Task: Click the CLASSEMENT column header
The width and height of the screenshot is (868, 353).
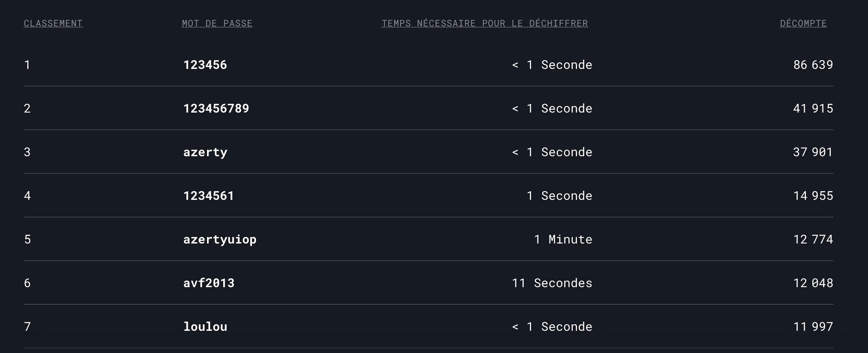Action: click(x=53, y=23)
